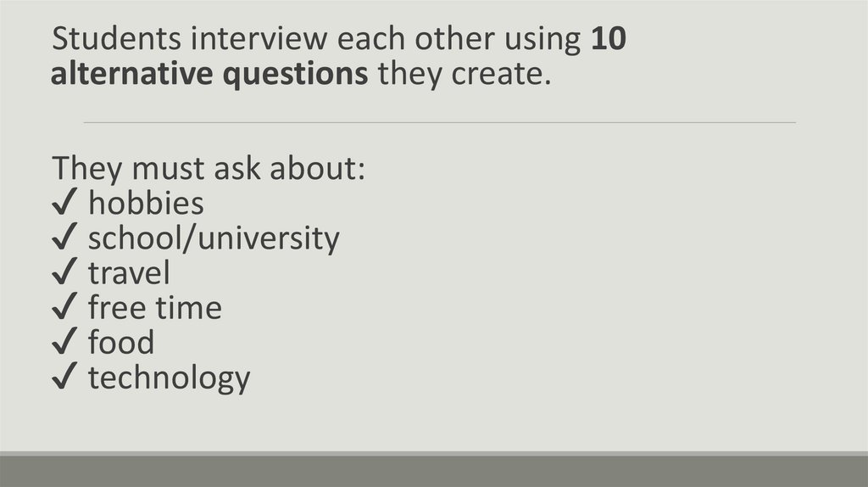This screenshot has width=868, height=487.
Task: Click the word food in list
Action: pyautogui.click(x=121, y=343)
